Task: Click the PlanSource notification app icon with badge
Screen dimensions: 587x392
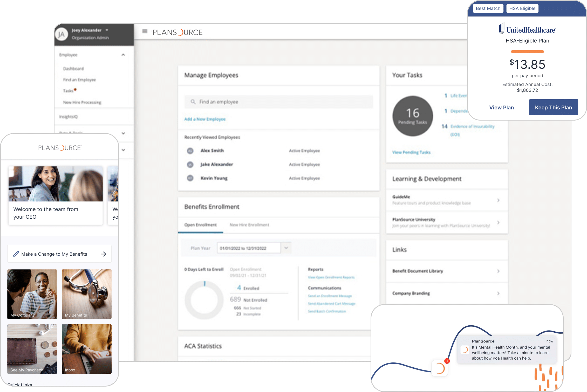Action: point(440,368)
